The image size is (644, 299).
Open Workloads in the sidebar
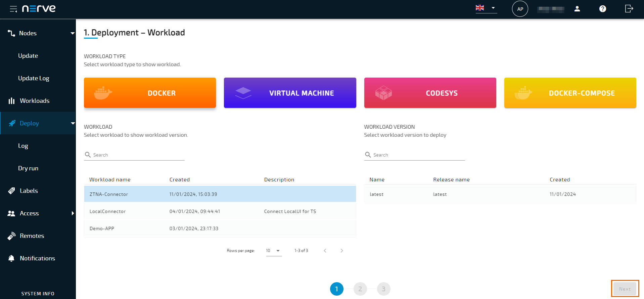35,101
